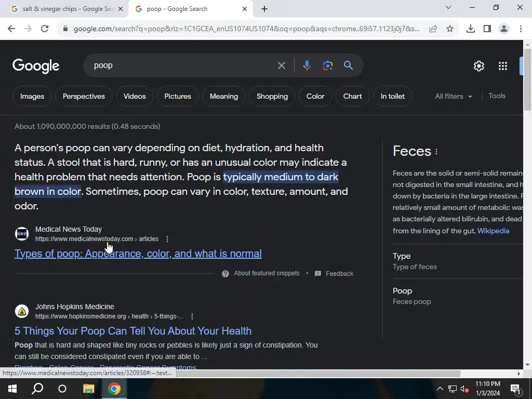Image resolution: width=532 pixels, height=399 pixels.
Task: Select In toilet filter chip
Action: pos(393,96)
